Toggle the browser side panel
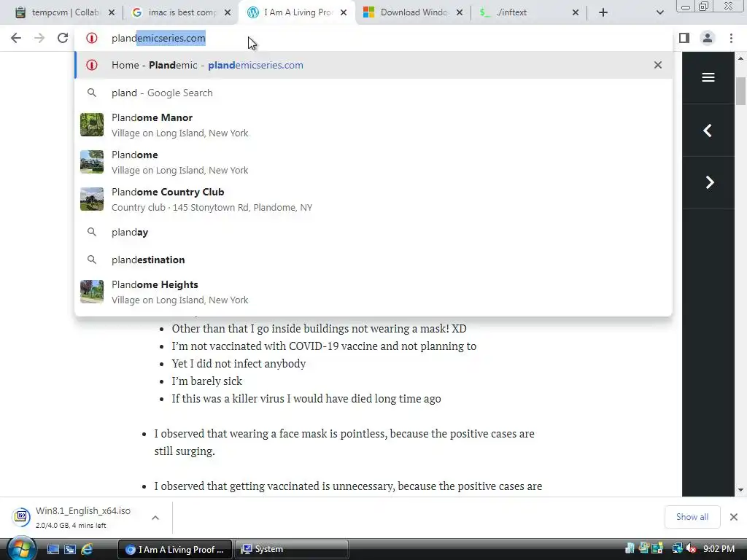747x560 pixels. point(684,38)
